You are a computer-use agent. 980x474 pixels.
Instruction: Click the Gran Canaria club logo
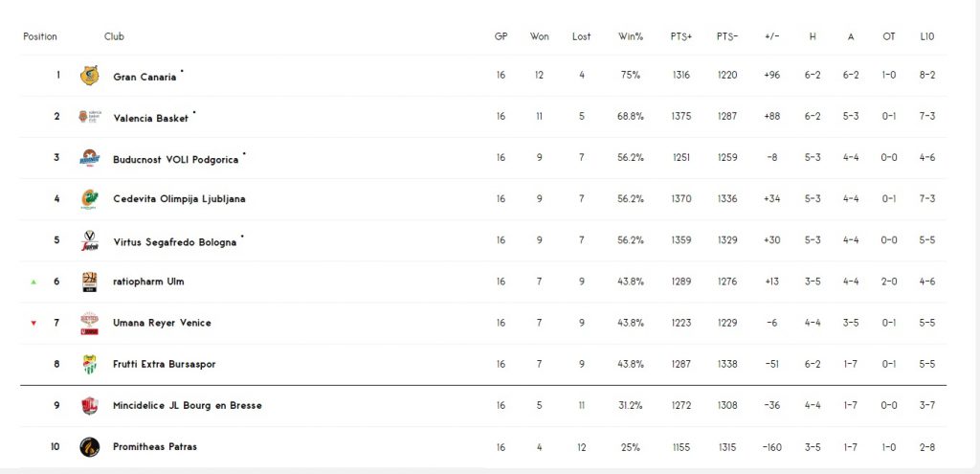[x=89, y=76]
